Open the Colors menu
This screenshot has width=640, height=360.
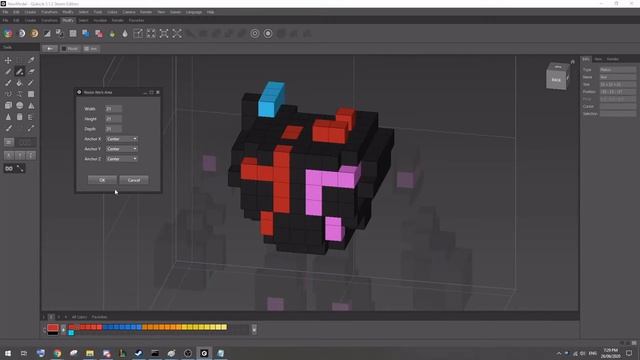tap(112, 12)
